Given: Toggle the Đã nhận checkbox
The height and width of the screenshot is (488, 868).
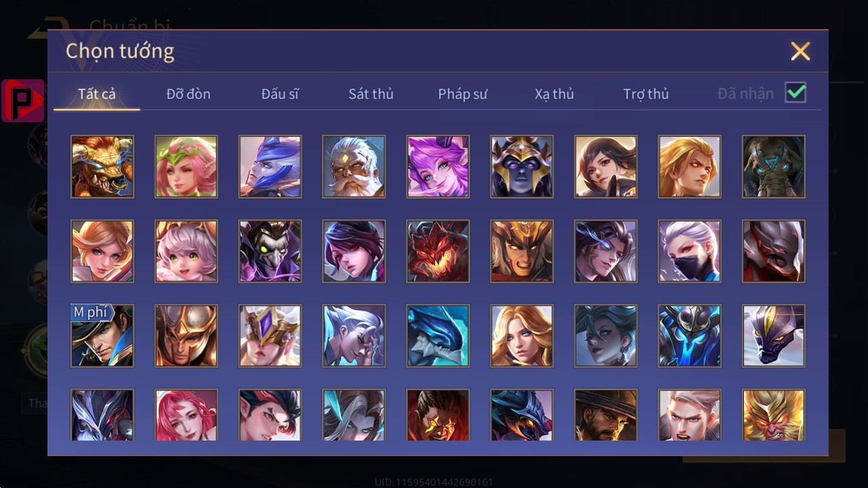Looking at the screenshot, I should [795, 93].
